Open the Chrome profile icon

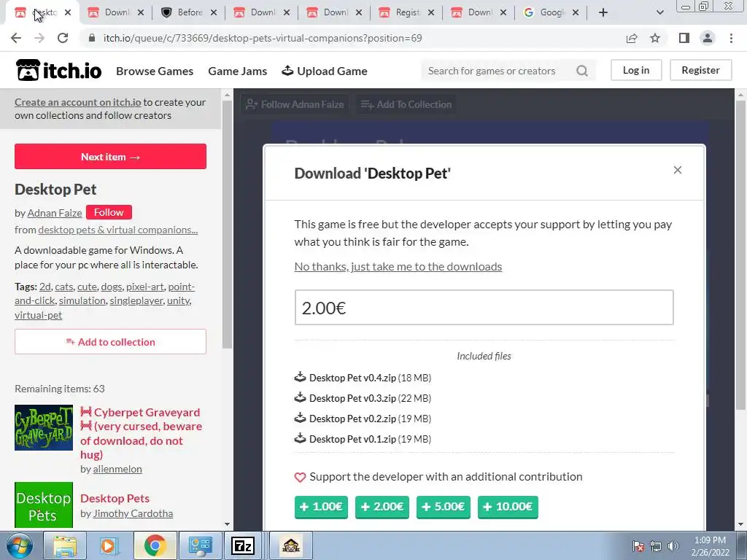point(708,38)
